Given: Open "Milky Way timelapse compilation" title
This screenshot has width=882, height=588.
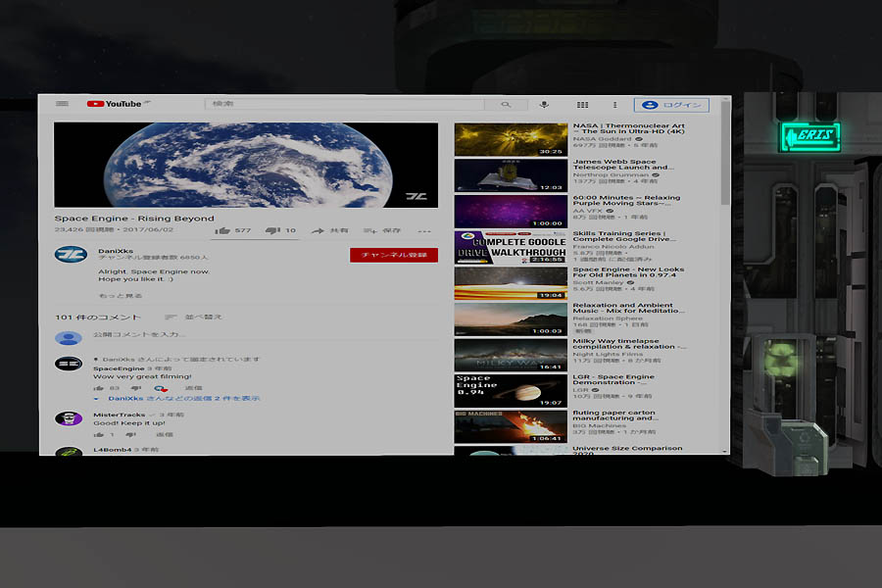Looking at the screenshot, I should coord(629,344).
